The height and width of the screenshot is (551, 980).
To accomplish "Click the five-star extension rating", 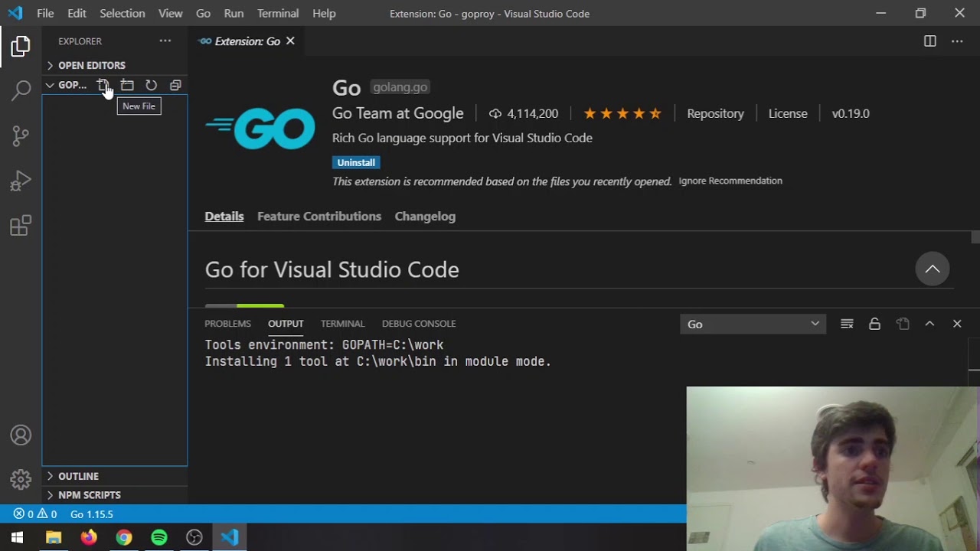I will [622, 113].
